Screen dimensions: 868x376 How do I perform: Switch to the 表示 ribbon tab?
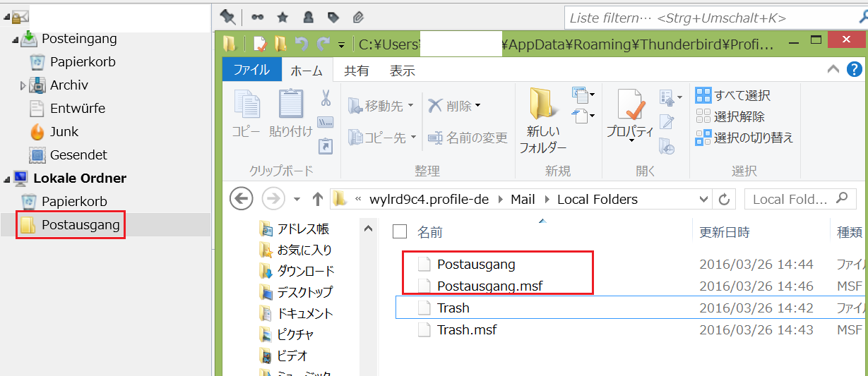pyautogui.click(x=403, y=71)
